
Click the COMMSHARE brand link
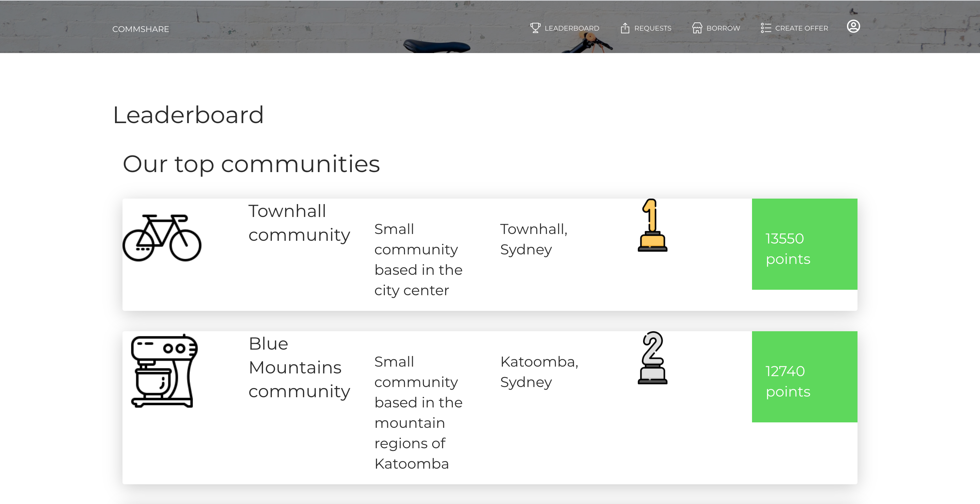tap(141, 29)
